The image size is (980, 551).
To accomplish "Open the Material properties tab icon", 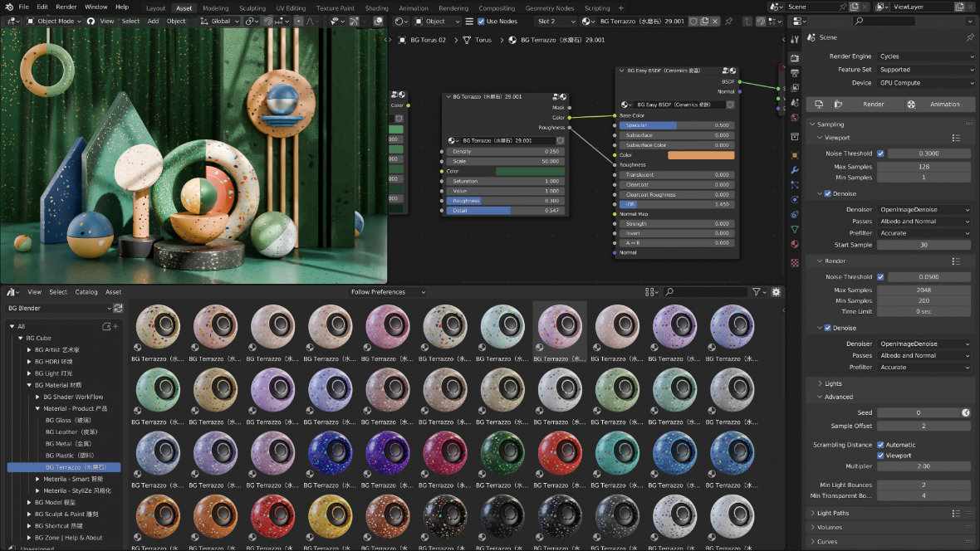I will pyautogui.click(x=795, y=244).
